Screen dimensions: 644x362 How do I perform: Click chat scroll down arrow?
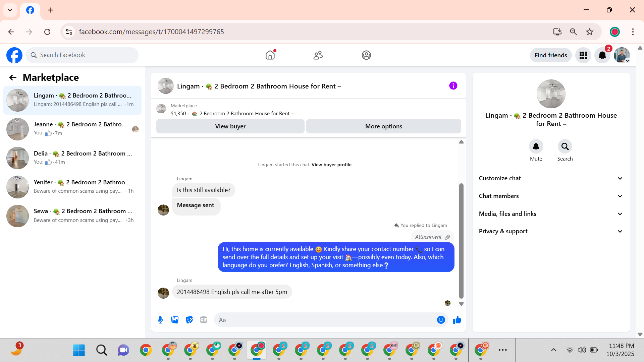point(461,304)
